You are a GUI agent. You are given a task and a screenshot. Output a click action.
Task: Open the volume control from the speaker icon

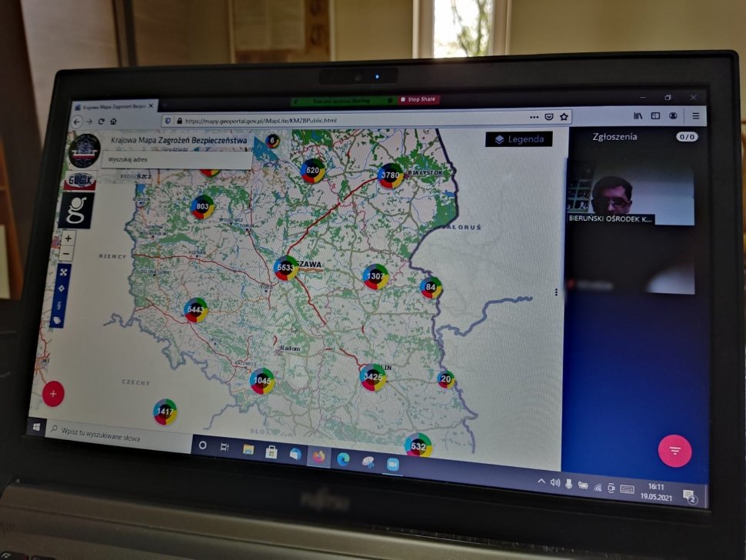click(x=555, y=482)
